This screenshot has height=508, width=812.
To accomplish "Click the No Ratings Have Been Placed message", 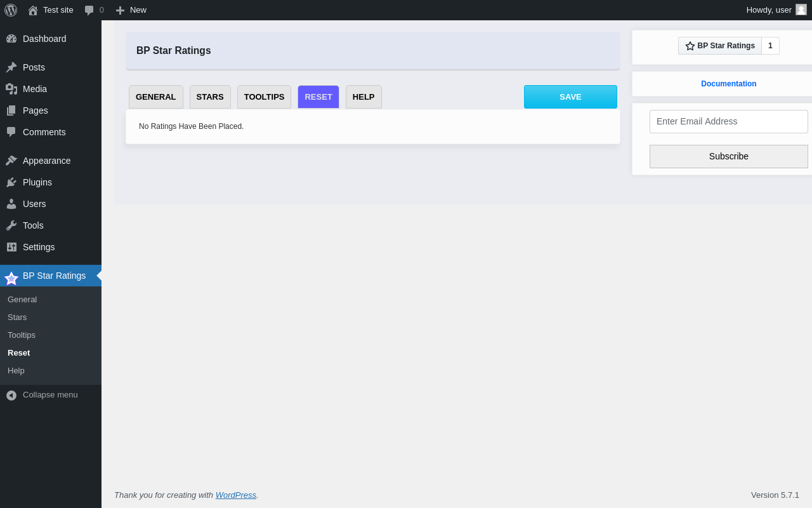I will [191, 126].
